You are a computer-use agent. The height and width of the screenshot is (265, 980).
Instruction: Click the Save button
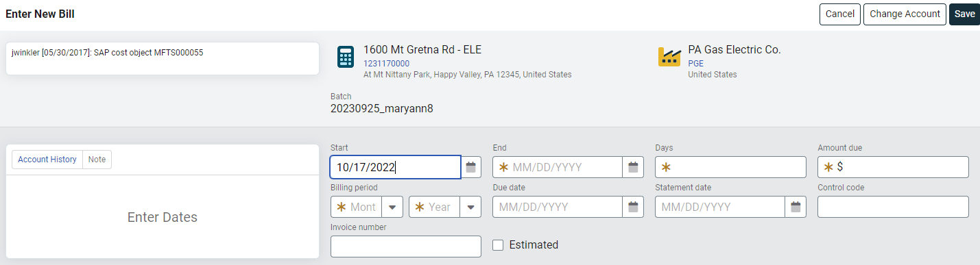click(x=964, y=14)
